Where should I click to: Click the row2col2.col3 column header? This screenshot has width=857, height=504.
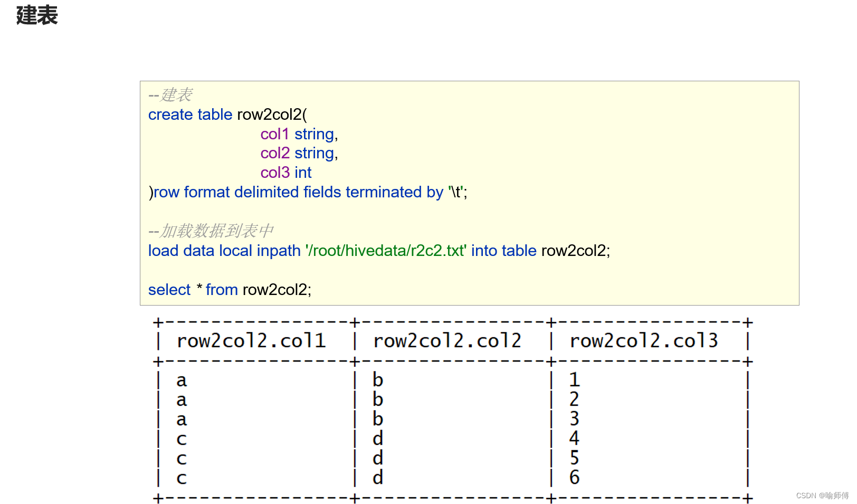click(644, 341)
